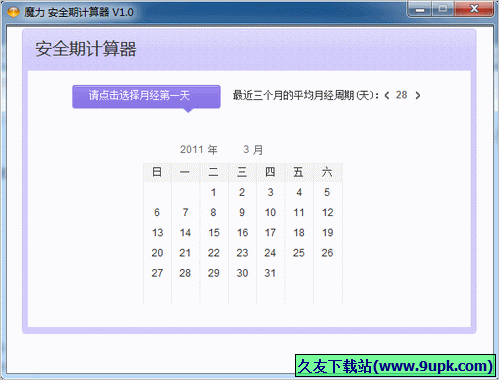Click the 二 weekday header
Screen dimensions: 499x380
[213, 172]
